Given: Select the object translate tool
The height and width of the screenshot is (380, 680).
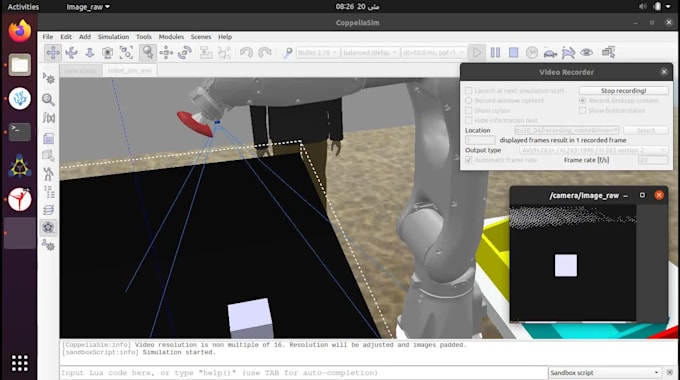Looking at the screenshot, I should point(166,52).
